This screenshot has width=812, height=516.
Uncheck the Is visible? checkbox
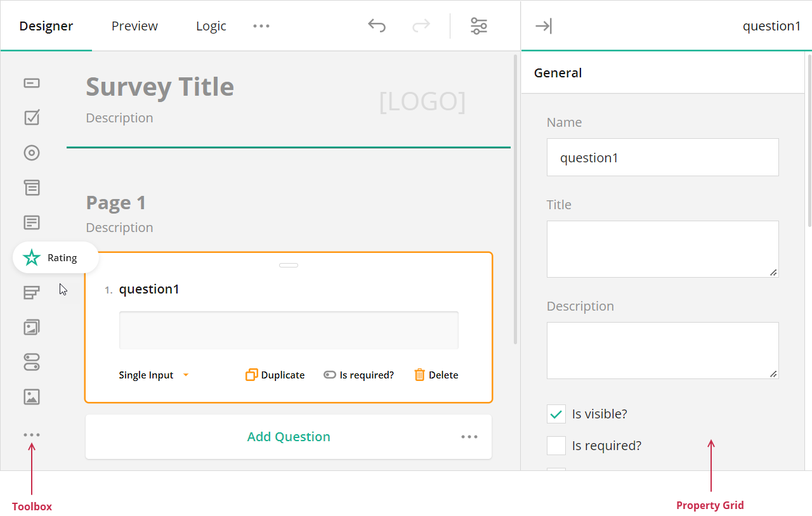click(x=556, y=413)
